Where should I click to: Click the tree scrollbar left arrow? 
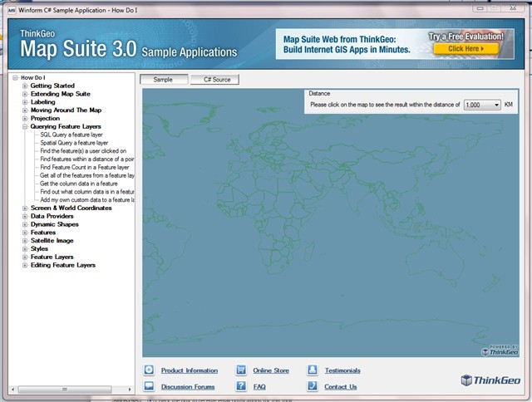tap(13, 389)
